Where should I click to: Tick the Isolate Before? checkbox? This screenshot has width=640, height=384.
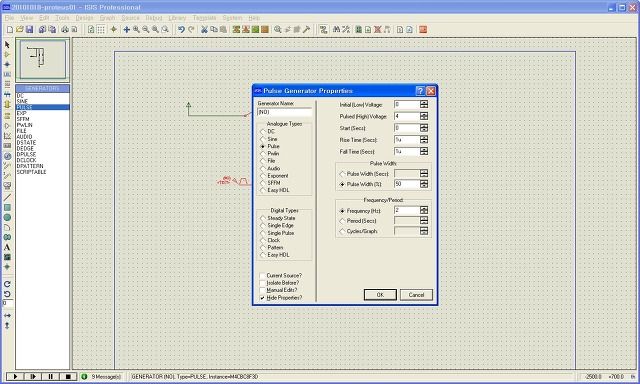click(x=262, y=283)
